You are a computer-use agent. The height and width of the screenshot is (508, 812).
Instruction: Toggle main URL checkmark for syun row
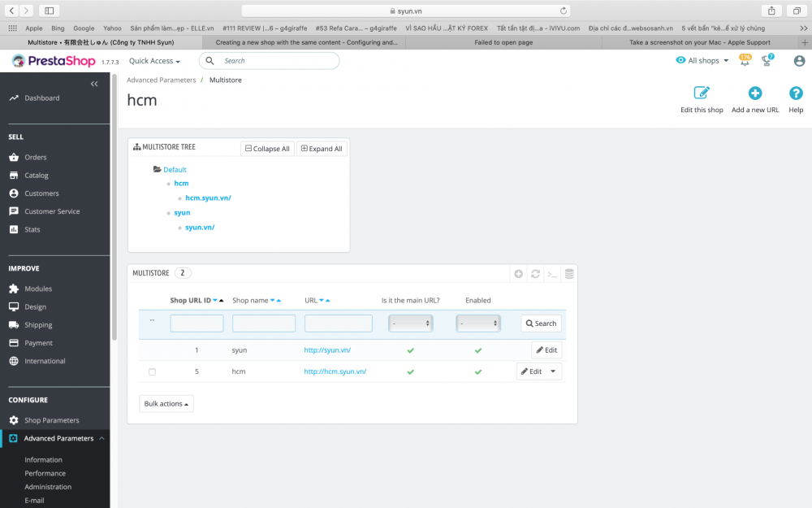click(x=411, y=350)
